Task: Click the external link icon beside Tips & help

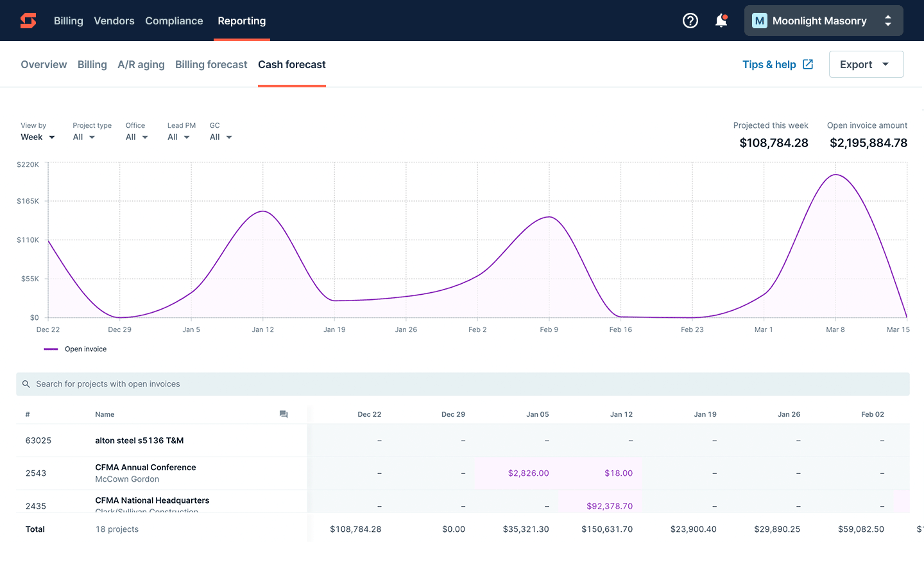Action: pyautogui.click(x=807, y=64)
